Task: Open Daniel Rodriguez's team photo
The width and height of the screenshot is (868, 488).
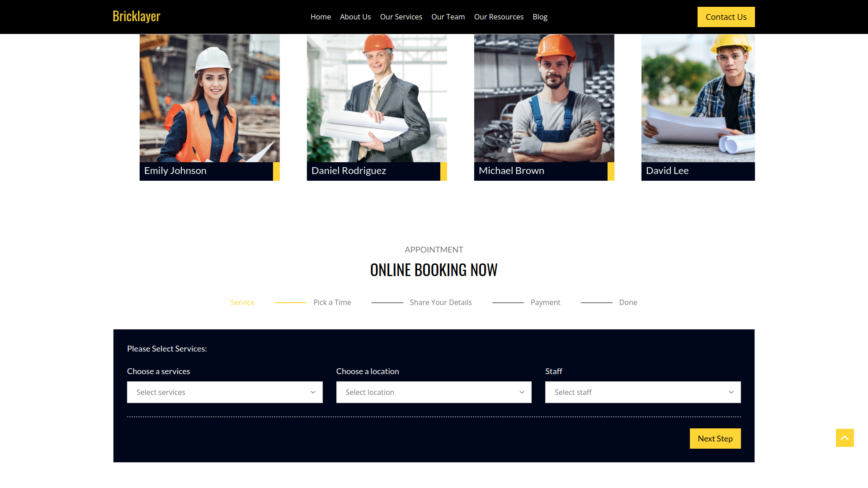Action: click(x=377, y=98)
